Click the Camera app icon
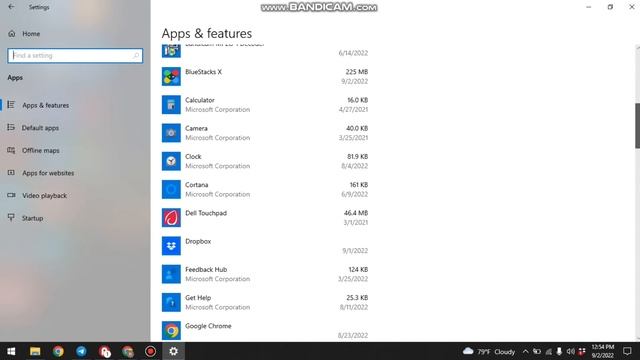The height and width of the screenshot is (360, 640). 171,133
